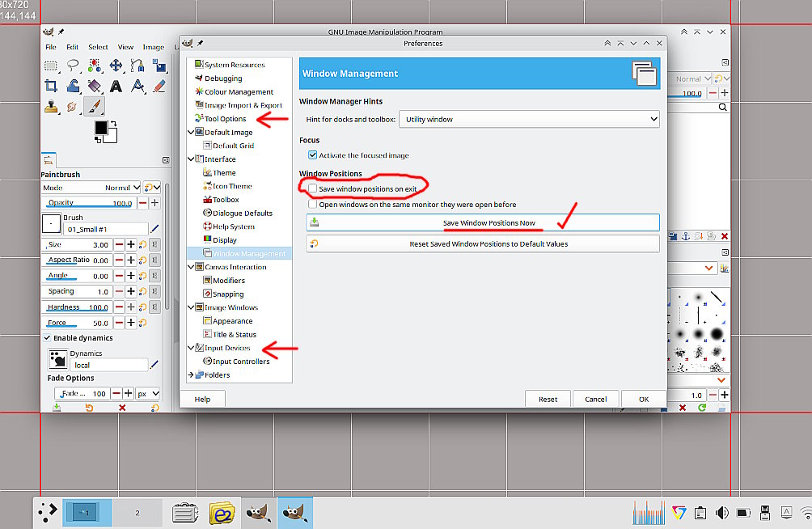The height and width of the screenshot is (529, 812).
Task: Collapse the Canvas Interaction tree node
Action: pos(191,267)
